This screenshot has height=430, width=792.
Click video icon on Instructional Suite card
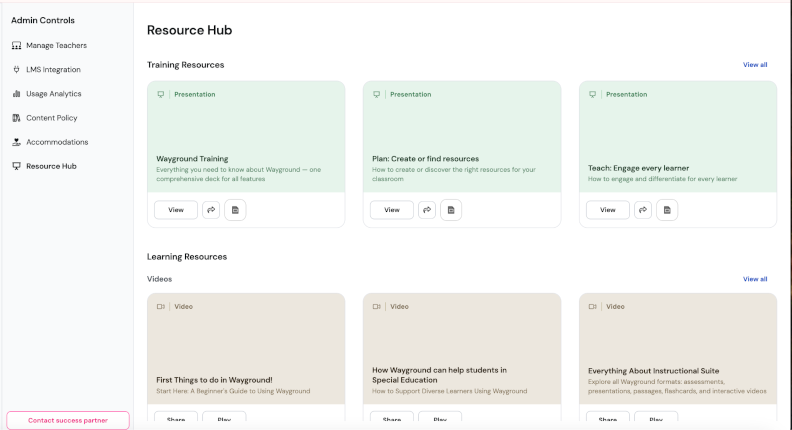592,307
